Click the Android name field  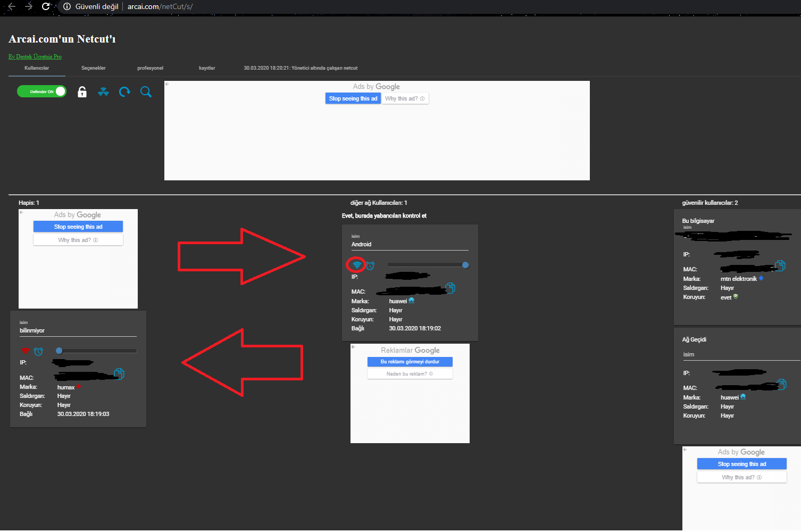pyautogui.click(x=410, y=245)
